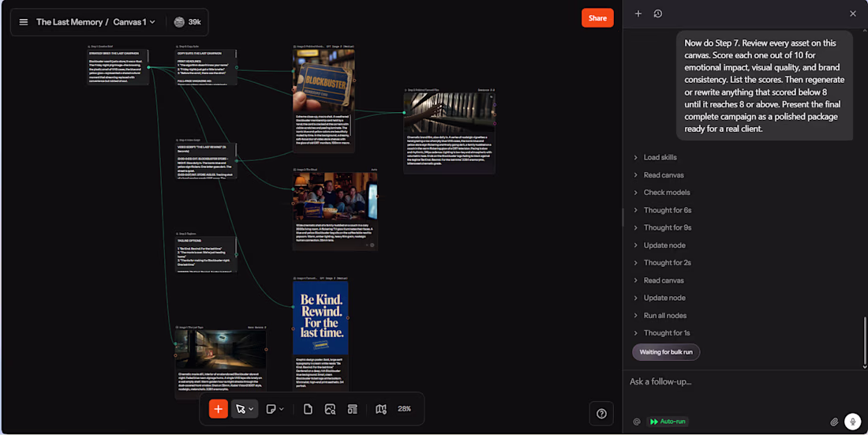This screenshot has height=435, width=868.
Task: Click the user message about Step 7
Action: [x=764, y=86]
